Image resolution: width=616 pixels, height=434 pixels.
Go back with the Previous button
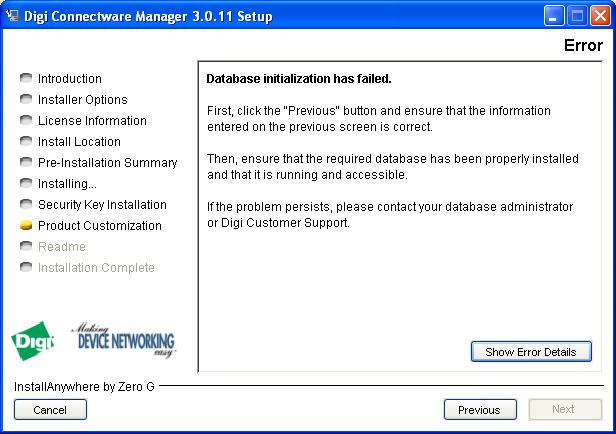[480, 409]
